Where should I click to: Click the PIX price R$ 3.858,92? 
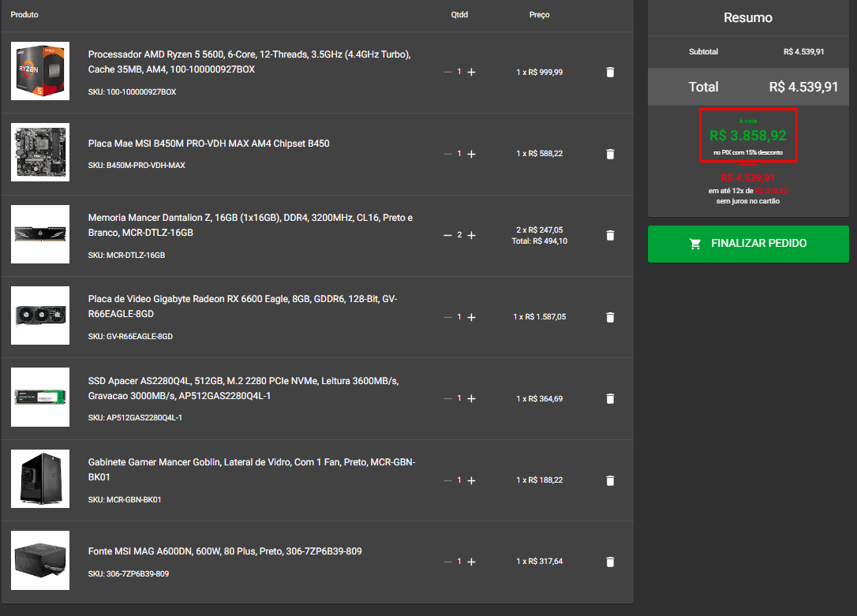(x=747, y=136)
